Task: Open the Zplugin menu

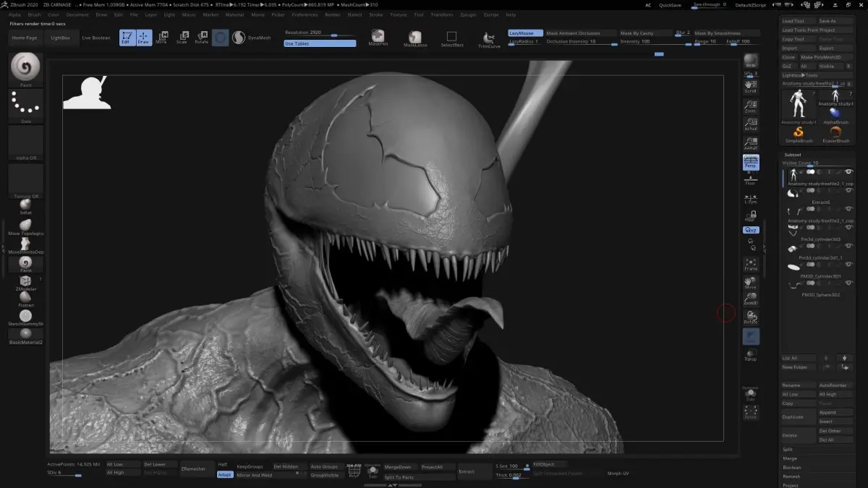Action: pos(467,14)
